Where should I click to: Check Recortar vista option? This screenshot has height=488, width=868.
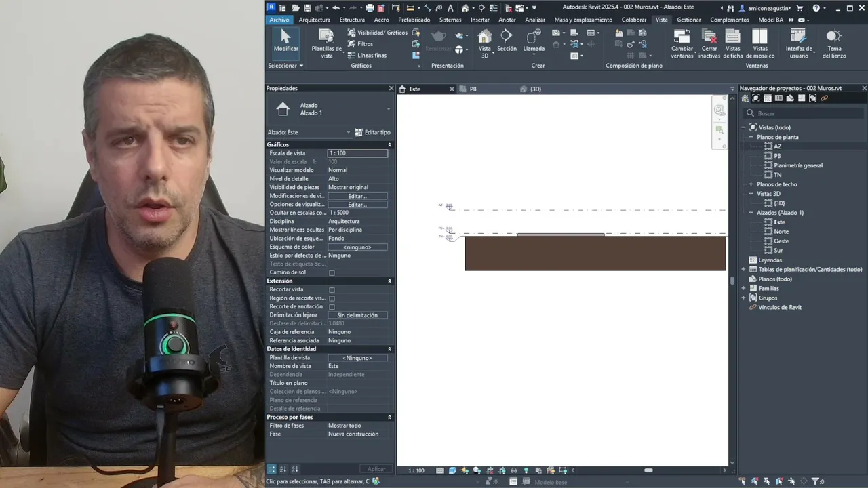point(332,290)
